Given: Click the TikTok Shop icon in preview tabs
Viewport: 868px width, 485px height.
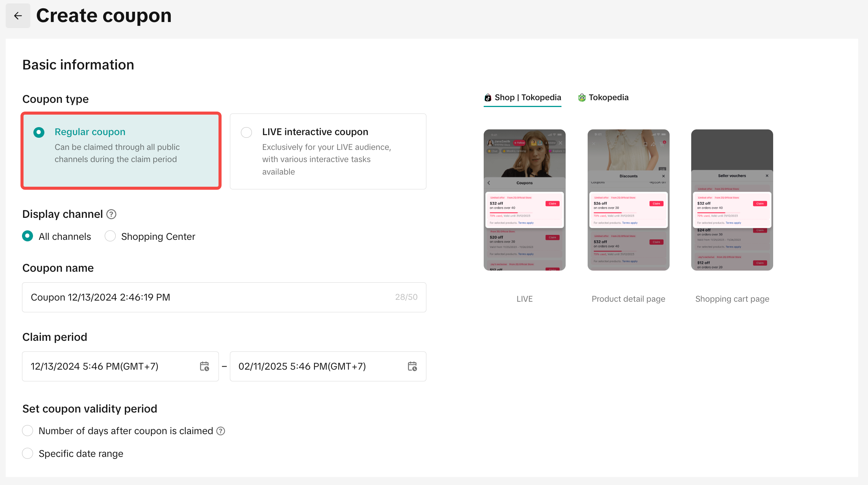Looking at the screenshot, I should 488,98.
